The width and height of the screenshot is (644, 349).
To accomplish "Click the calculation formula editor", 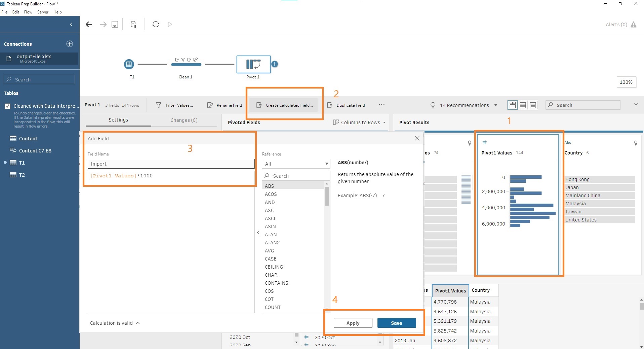I will pos(171,242).
